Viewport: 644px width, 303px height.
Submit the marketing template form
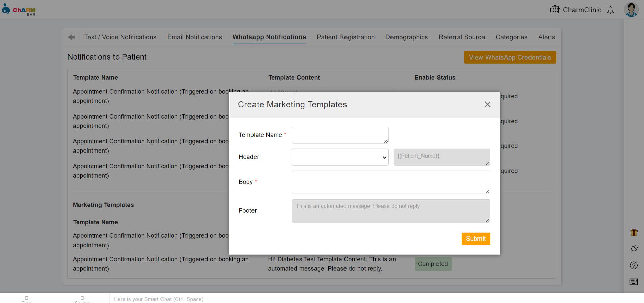475,239
